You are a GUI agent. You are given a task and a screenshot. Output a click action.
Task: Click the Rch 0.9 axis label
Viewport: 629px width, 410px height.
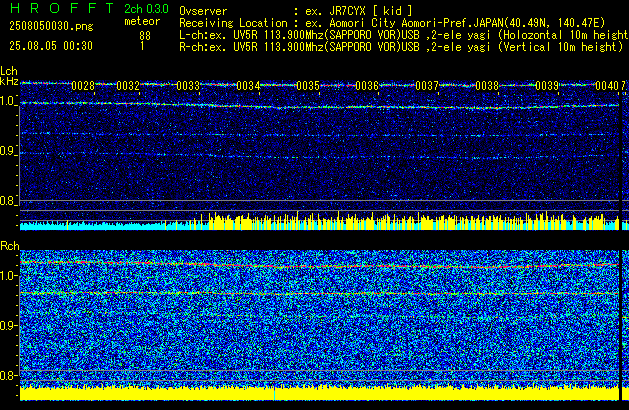point(8,325)
